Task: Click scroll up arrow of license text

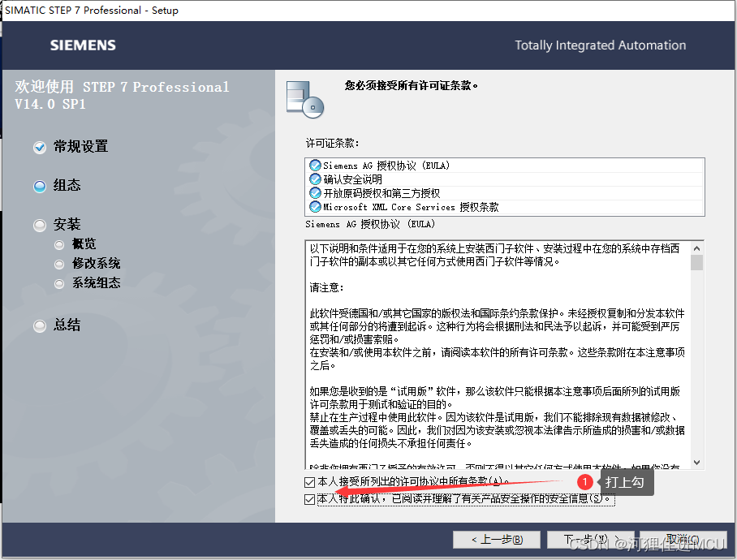Action: click(697, 248)
